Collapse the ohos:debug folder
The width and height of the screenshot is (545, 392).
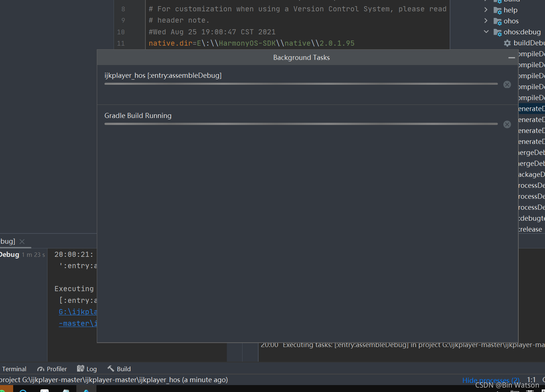[486, 32]
